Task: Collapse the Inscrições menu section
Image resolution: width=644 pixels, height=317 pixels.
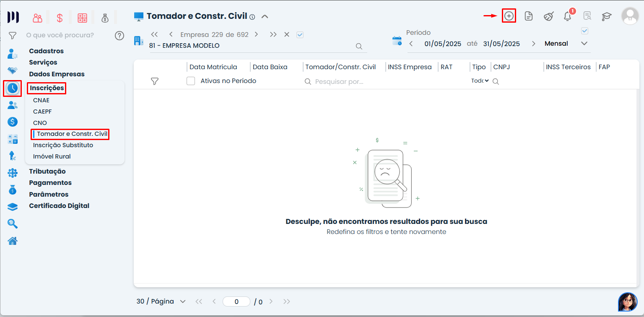Action: point(47,88)
